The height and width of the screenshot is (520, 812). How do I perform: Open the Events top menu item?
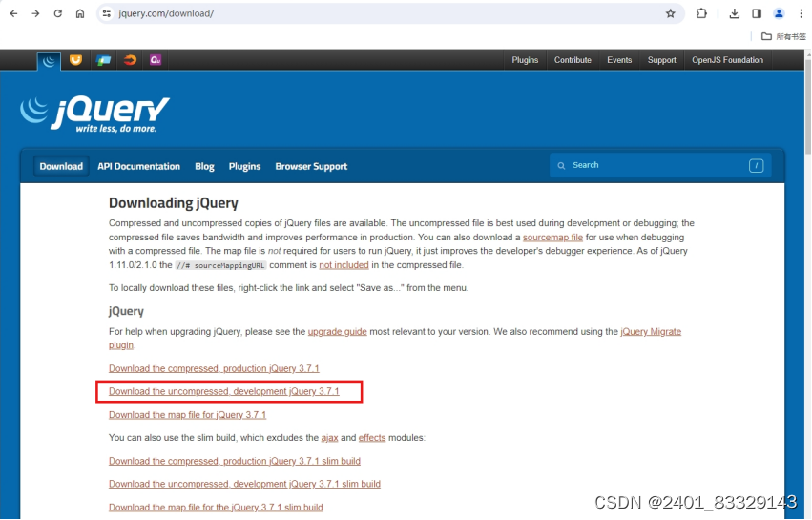(x=619, y=60)
